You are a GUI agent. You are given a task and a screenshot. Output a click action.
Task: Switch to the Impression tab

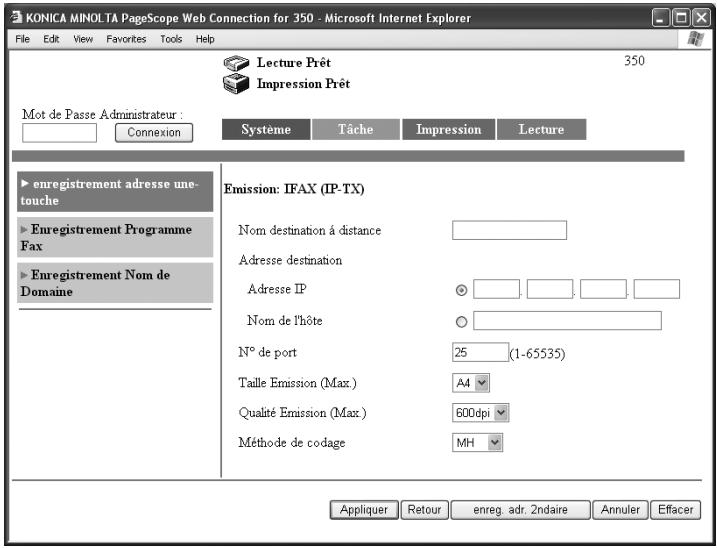point(449,129)
